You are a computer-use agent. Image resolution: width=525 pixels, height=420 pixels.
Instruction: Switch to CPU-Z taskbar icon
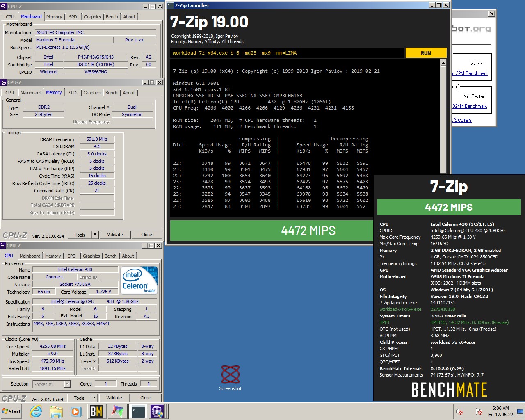pyautogui.click(x=157, y=411)
